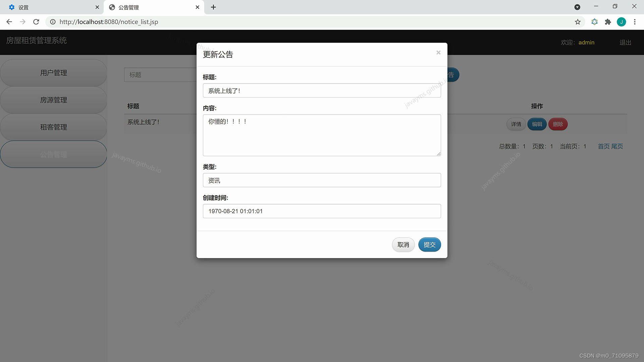Screen dimensions: 644x362
Task: Close the 更新公告 dialog with the X
Action: pyautogui.click(x=438, y=53)
